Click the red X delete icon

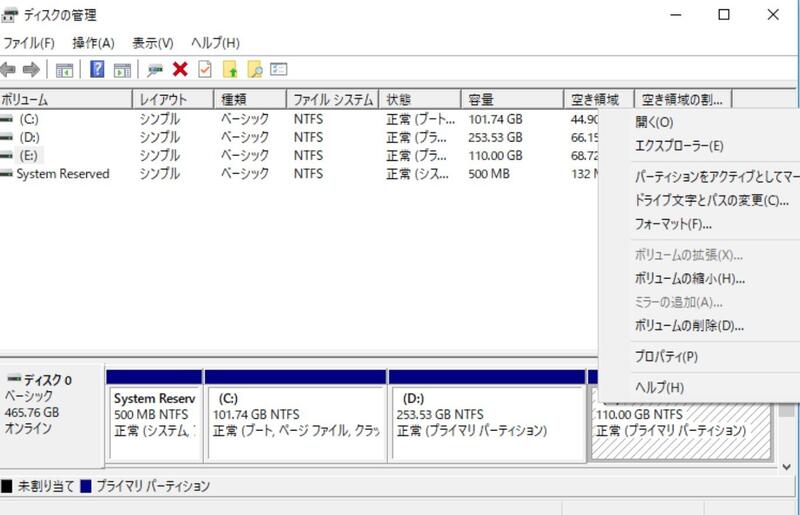click(x=180, y=69)
